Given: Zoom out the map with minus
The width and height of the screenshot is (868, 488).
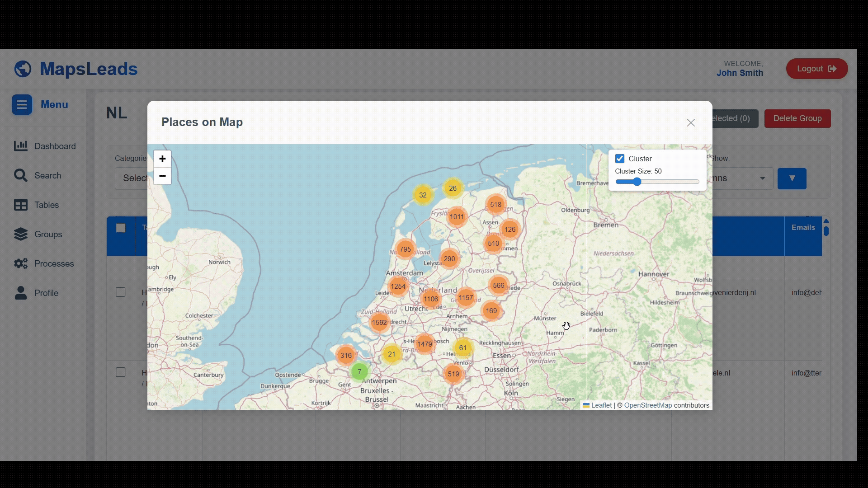Looking at the screenshot, I should 162,176.
